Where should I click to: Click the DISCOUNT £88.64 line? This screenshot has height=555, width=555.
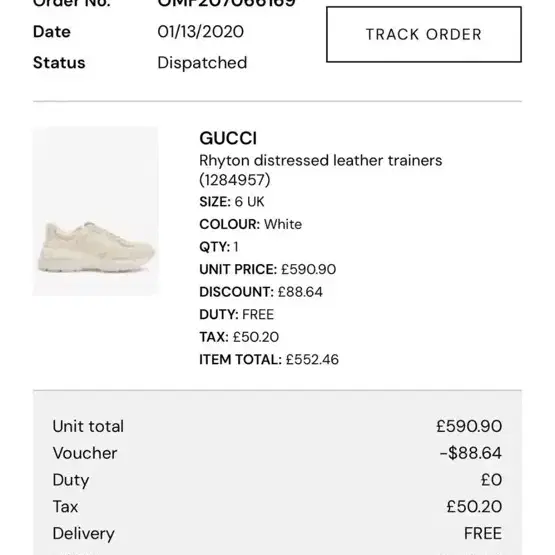pos(261,292)
